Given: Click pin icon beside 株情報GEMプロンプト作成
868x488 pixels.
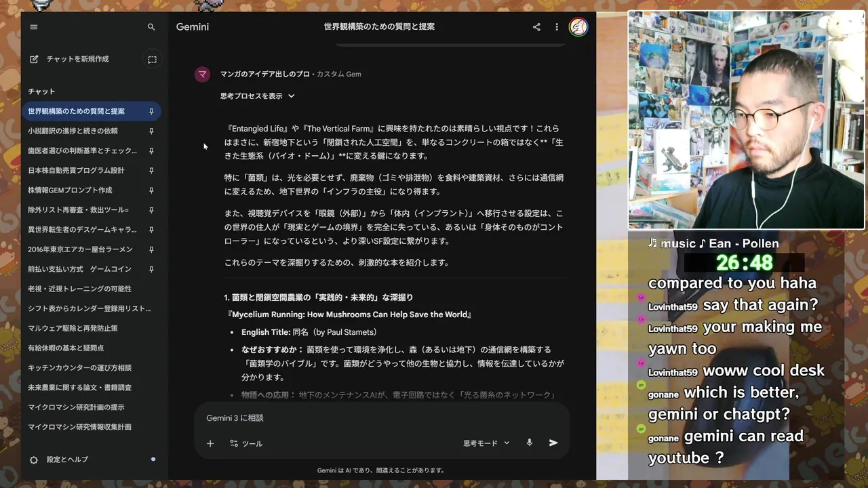Looking at the screenshot, I should 151,190.
